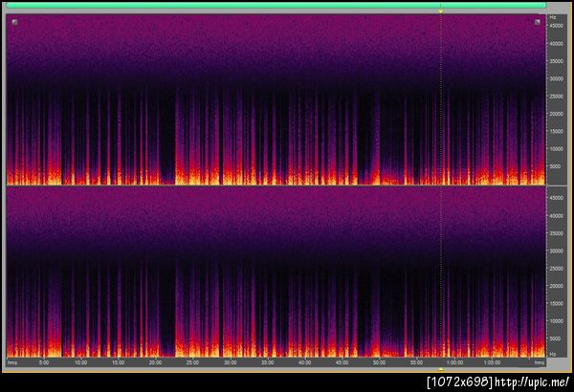The image size is (574, 392).
Task: Click the green zoom navigator bar
Action: coord(276,5)
